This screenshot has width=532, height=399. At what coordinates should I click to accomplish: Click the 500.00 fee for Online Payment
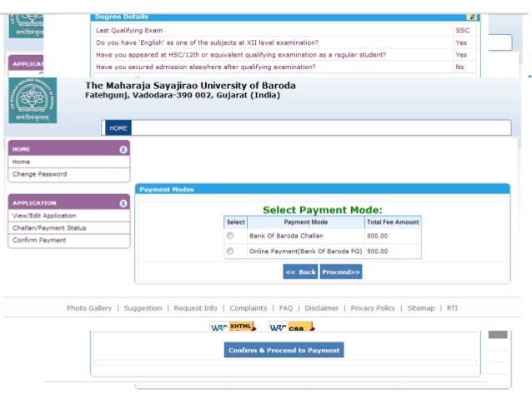coord(377,252)
